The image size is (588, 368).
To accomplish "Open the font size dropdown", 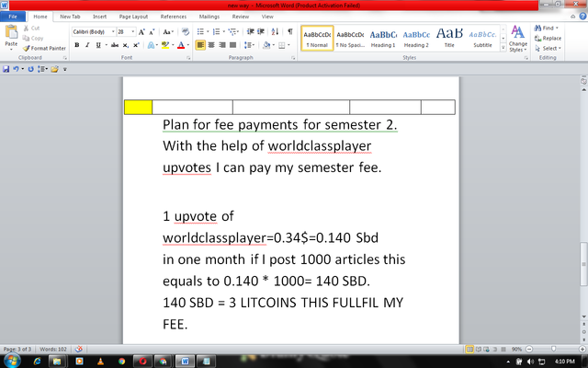I will (x=132, y=32).
